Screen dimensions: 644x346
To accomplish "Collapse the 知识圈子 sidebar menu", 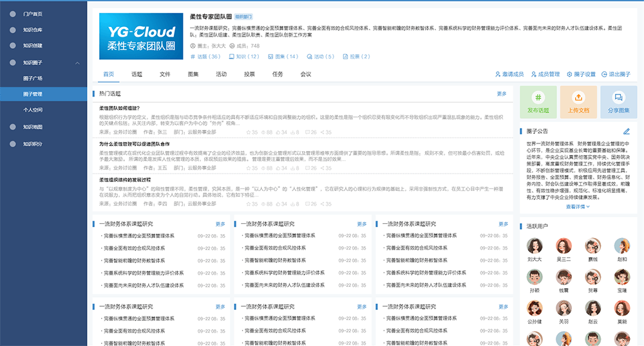I will click(77, 62).
